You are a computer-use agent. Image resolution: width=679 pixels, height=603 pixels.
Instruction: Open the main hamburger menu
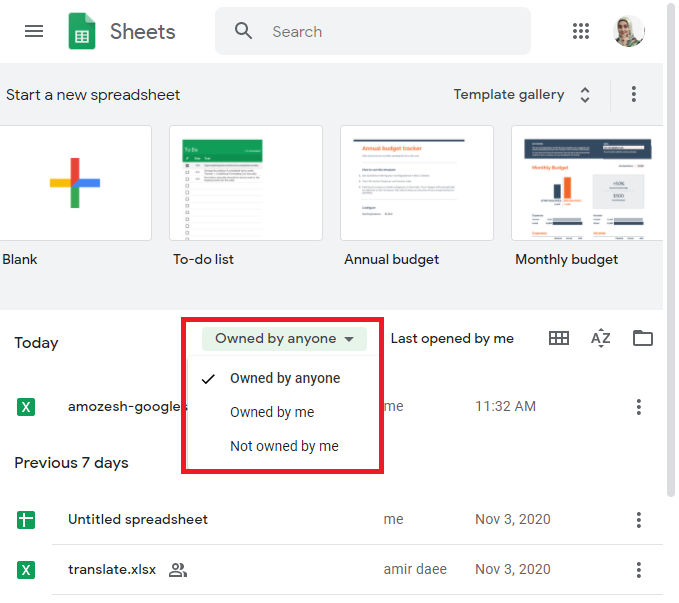34,31
